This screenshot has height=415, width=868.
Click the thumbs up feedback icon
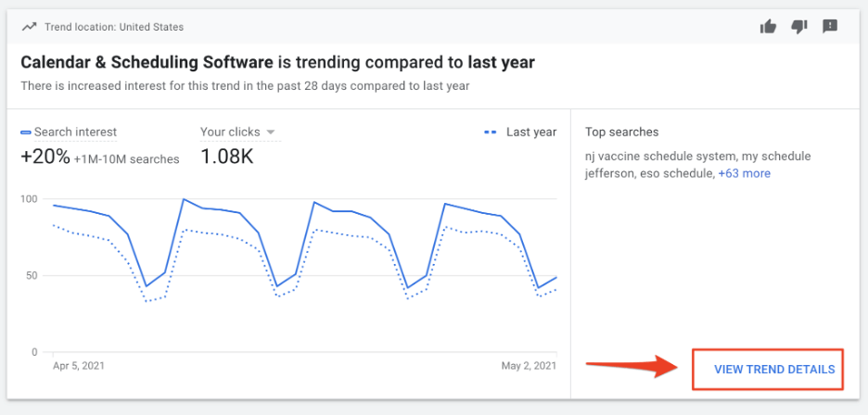pos(768,26)
